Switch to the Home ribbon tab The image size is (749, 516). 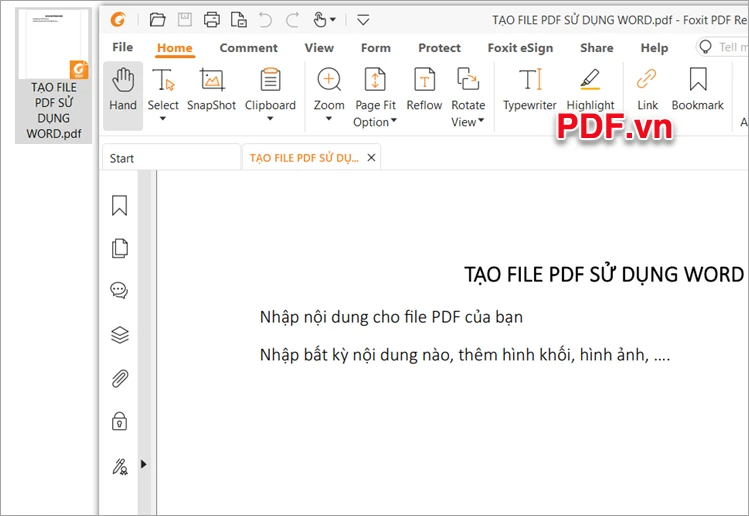(x=175, y=48)
